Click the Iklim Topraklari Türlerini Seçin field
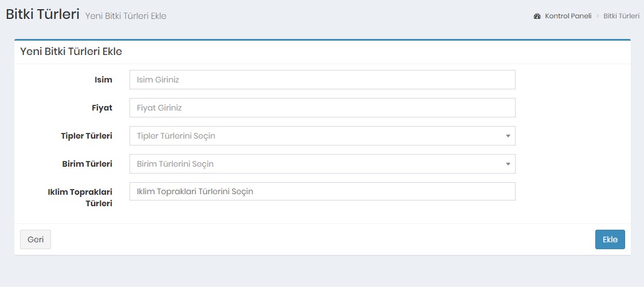This screenshot has height=287, width=644. pyautogui.click(x=323, y=191)
